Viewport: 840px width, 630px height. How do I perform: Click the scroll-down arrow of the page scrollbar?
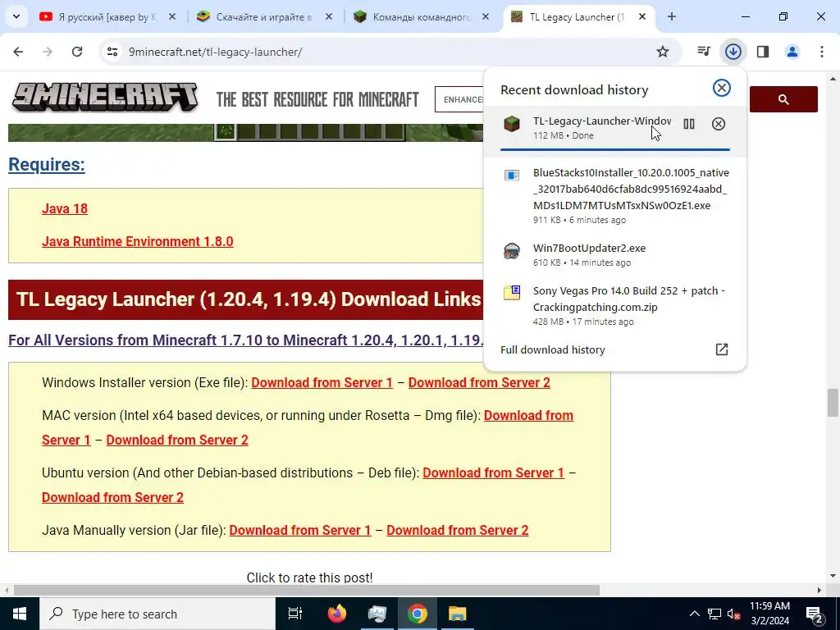coord(833,577)
